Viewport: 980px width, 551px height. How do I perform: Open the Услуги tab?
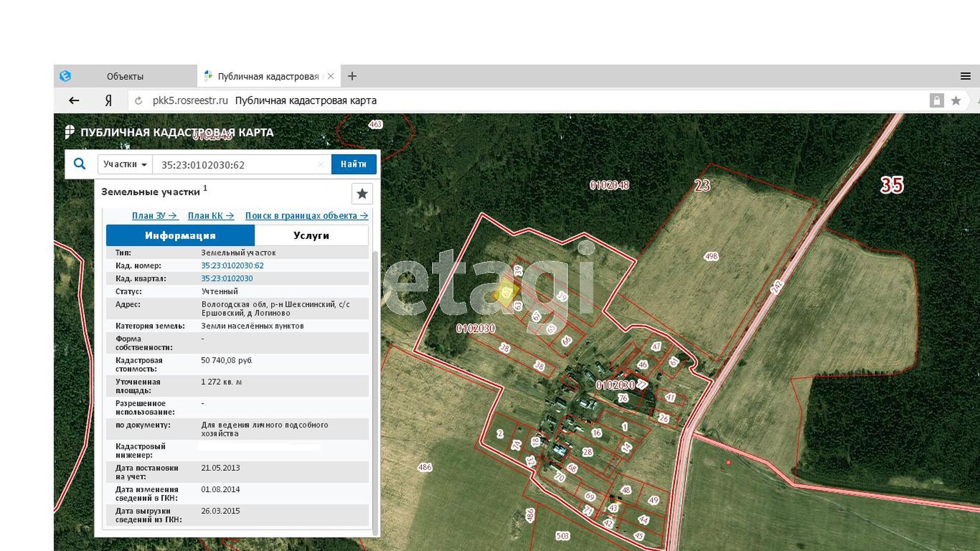pos(311,235)
